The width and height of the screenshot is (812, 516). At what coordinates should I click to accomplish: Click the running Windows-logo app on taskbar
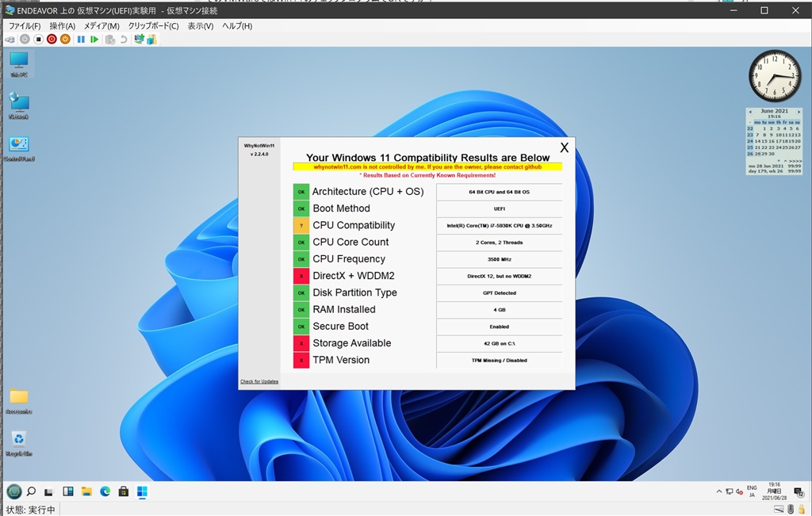(x=142, y=491)
